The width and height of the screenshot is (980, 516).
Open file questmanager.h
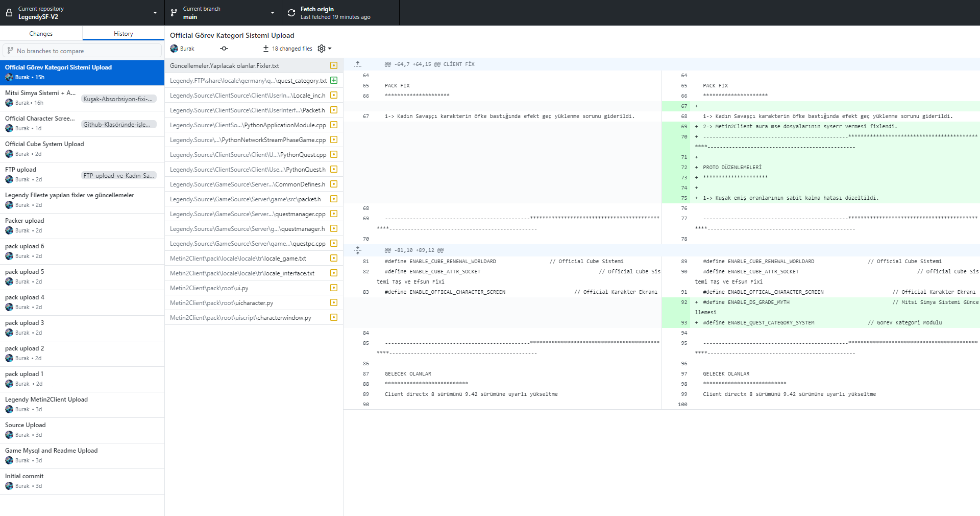[x=254, y=228]
